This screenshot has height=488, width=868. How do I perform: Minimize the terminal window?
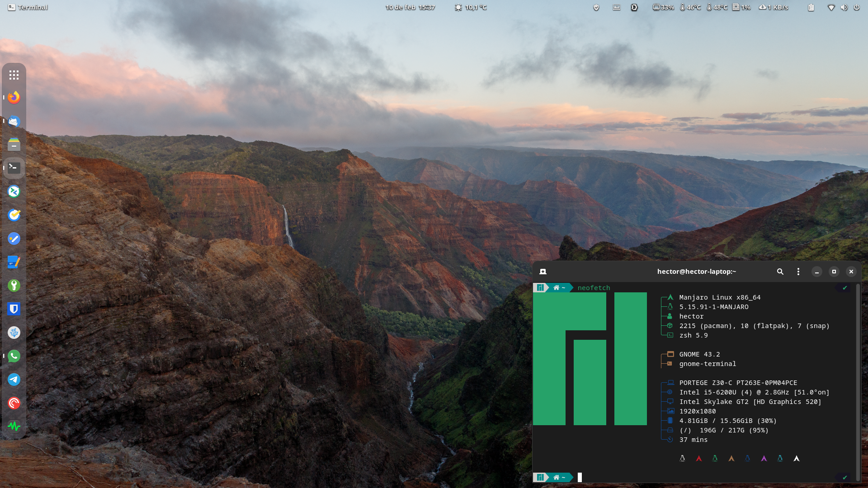(816, 272)
